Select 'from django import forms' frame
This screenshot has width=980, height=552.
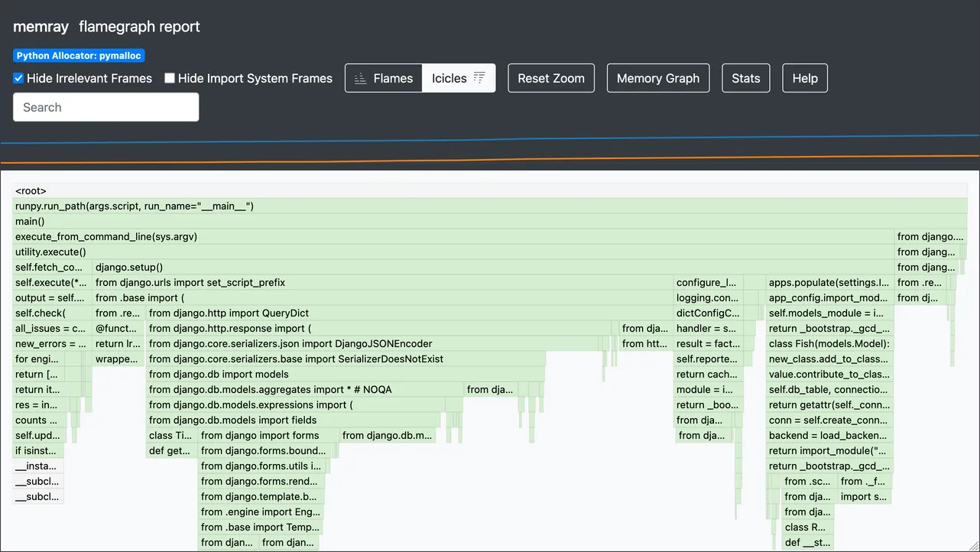(x=268, y=436)
